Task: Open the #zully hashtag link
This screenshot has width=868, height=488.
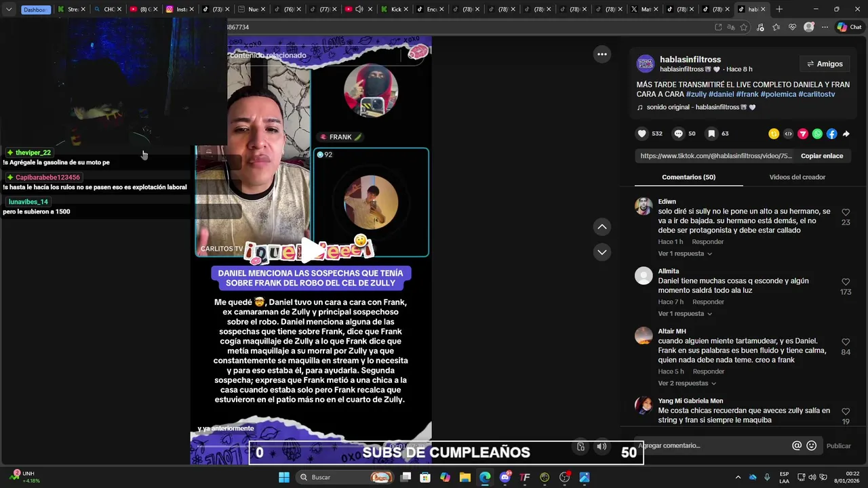Action: 696,94
